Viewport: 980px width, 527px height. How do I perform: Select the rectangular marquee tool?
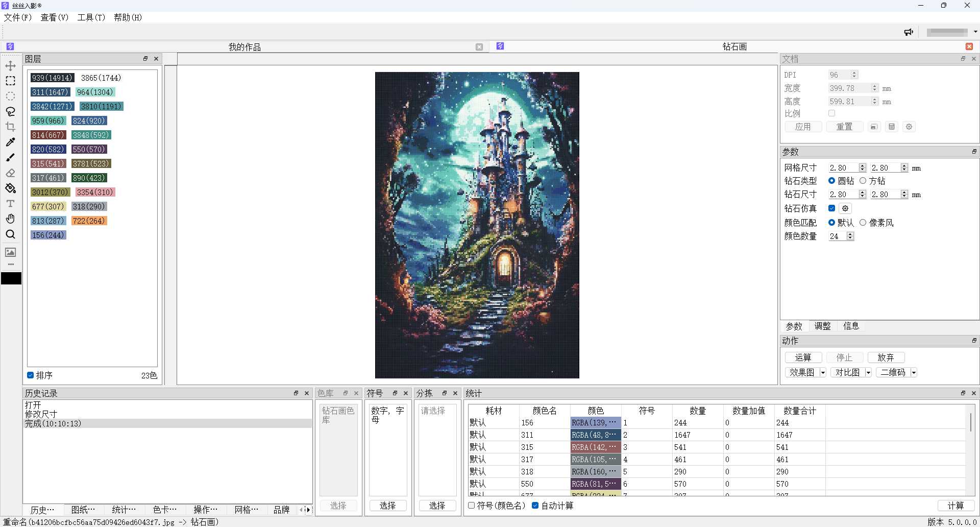pos(10,81)
